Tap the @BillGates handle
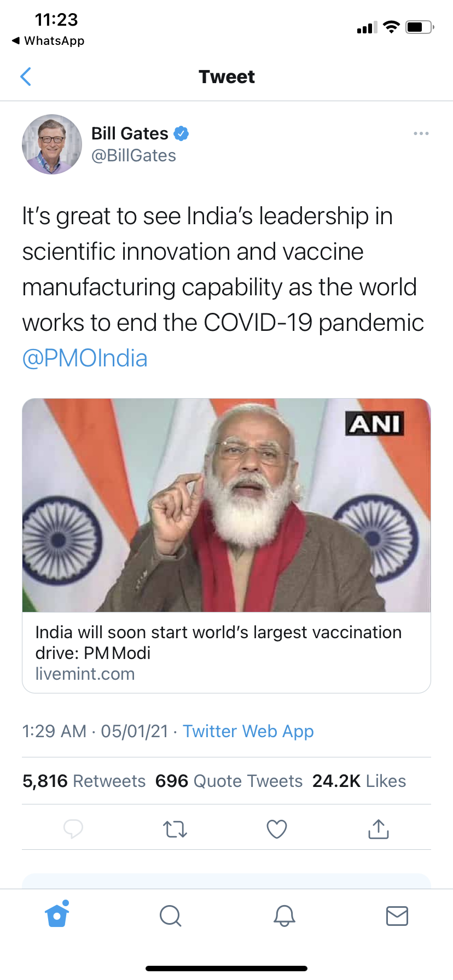This screenshot has width=453, height=980. (x=133, y=156)
